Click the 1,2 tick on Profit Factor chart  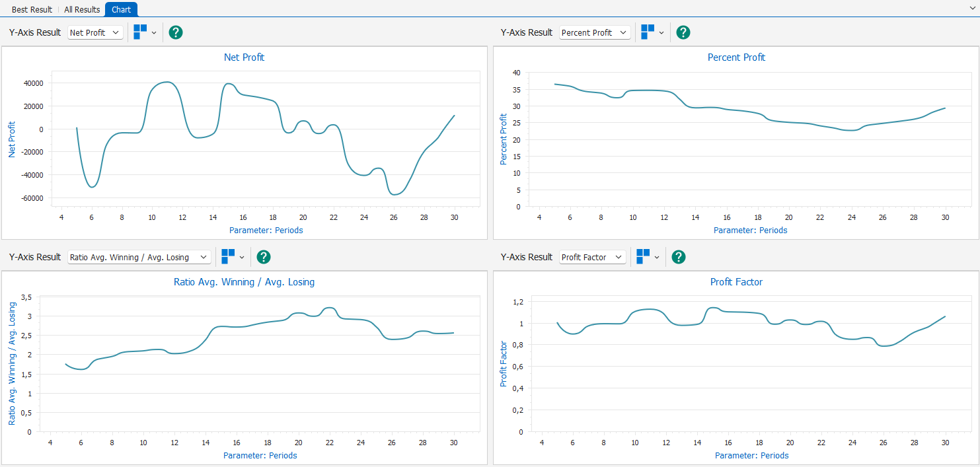518,302
